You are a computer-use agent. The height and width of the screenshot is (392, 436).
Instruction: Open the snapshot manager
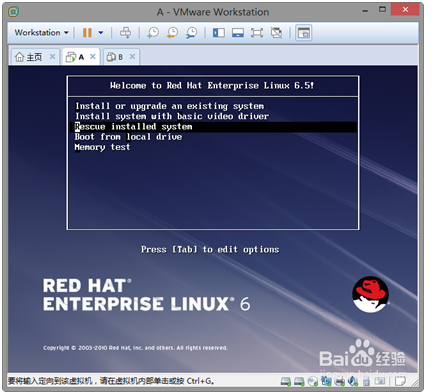(192, 33)
